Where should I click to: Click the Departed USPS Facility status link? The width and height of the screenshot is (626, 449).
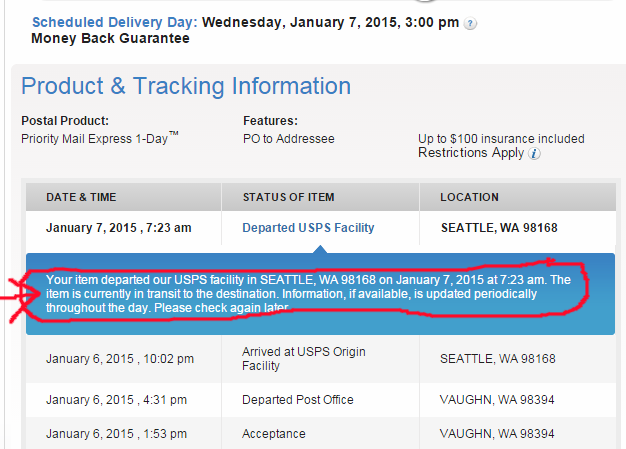pos(308,228)
